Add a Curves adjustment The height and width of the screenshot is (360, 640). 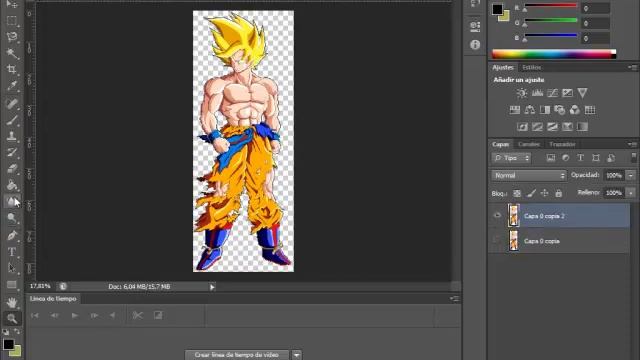(552, 93)
